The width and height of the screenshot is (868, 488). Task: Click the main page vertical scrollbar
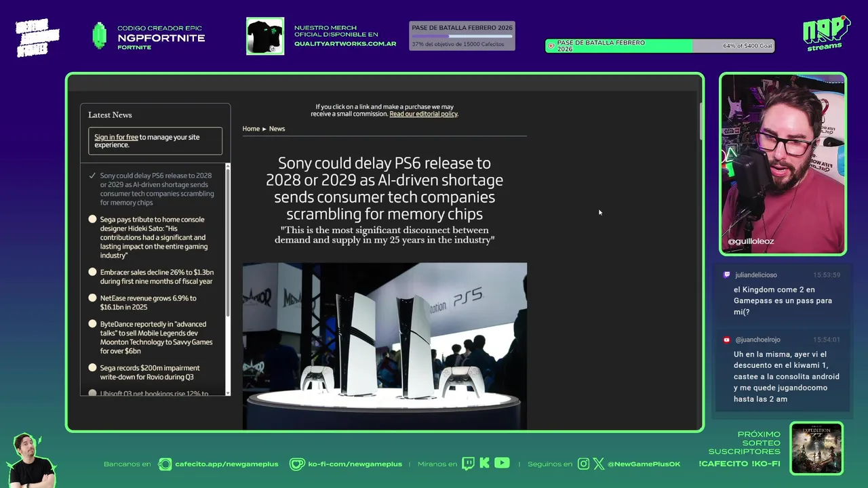(701, 122)
